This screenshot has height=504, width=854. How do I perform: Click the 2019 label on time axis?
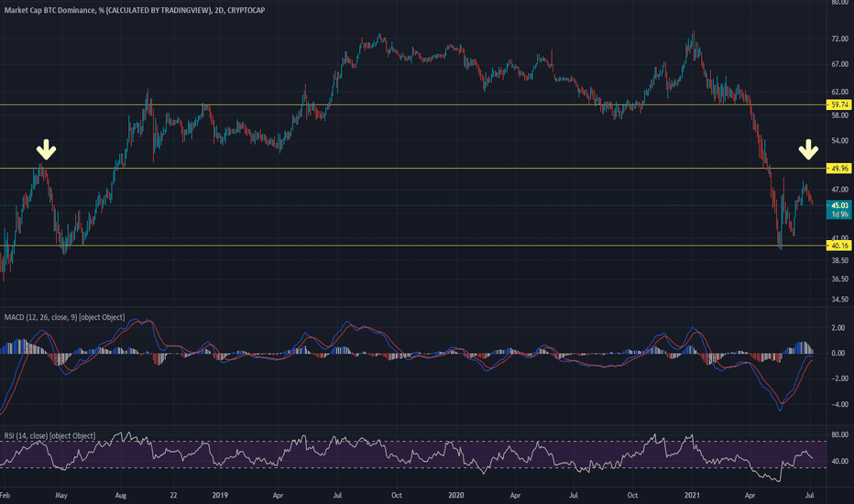click(220, 495)
